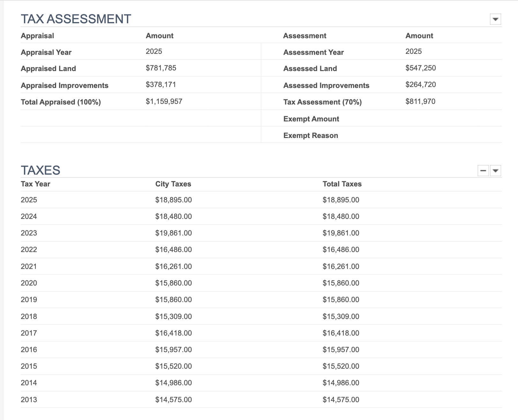Click the Appraisal Year label
The height and width of the screenshot is (420, 518).
click(46, 52)
